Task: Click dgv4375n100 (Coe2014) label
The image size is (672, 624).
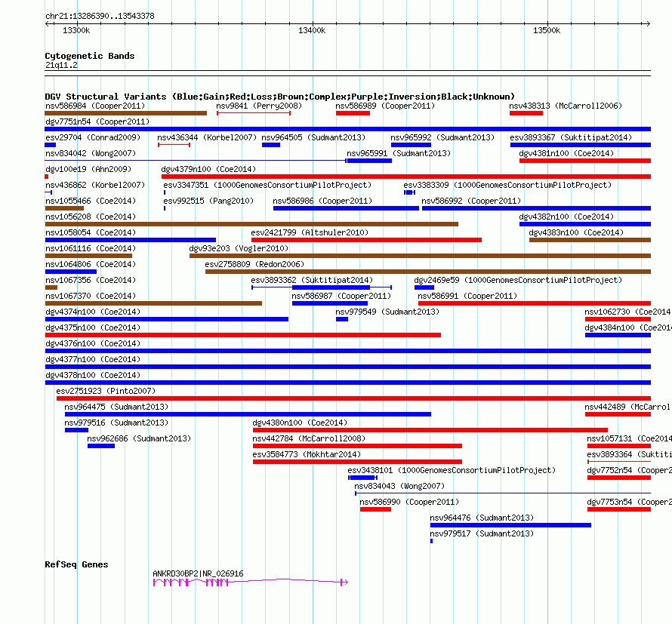Action: pos(93,327)
